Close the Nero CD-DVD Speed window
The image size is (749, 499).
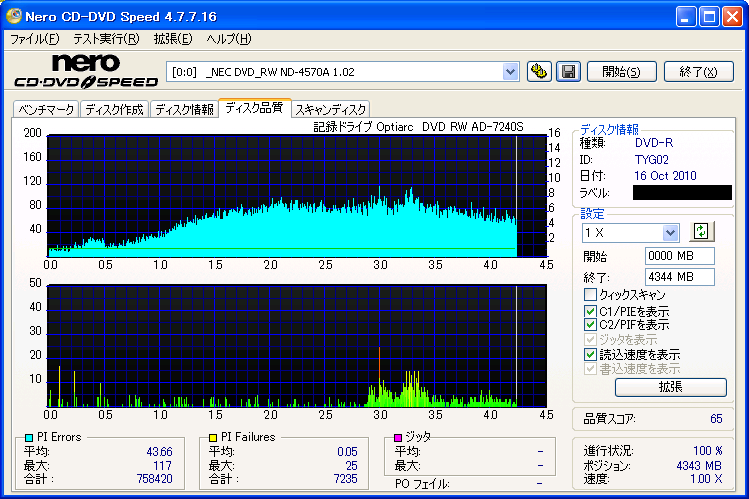click(x=732, y=17)
